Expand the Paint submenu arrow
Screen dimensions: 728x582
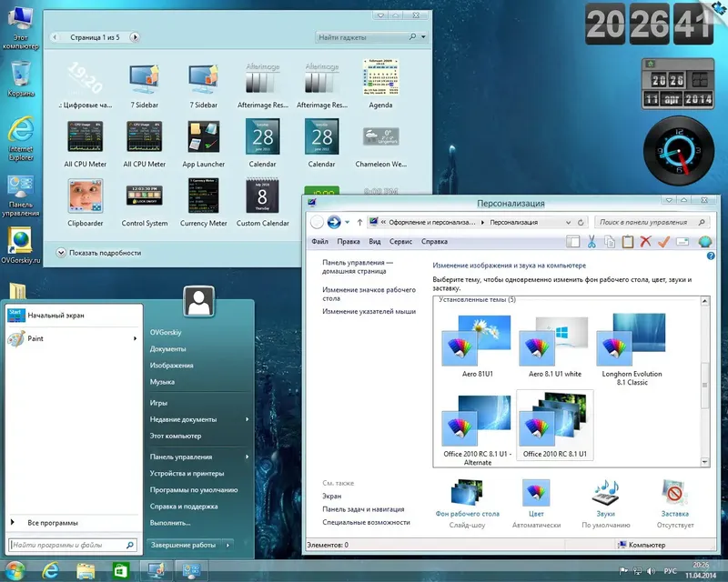point(135,338)
